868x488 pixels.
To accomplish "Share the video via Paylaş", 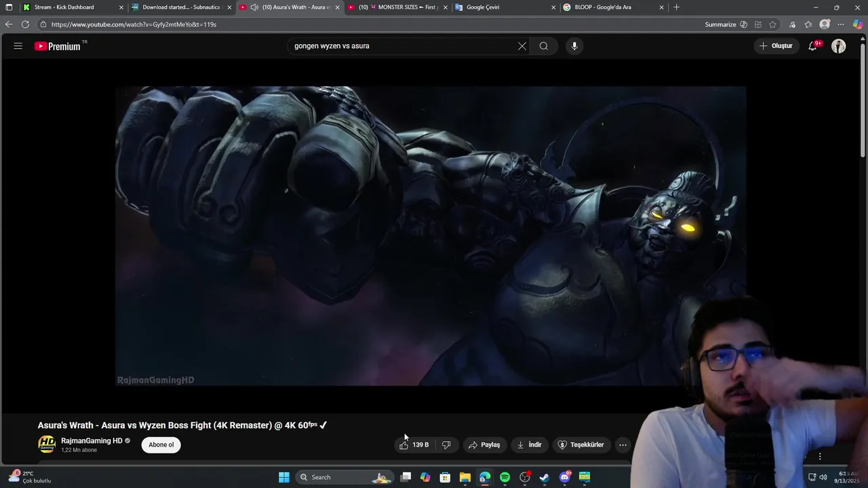I will (484, 445).
